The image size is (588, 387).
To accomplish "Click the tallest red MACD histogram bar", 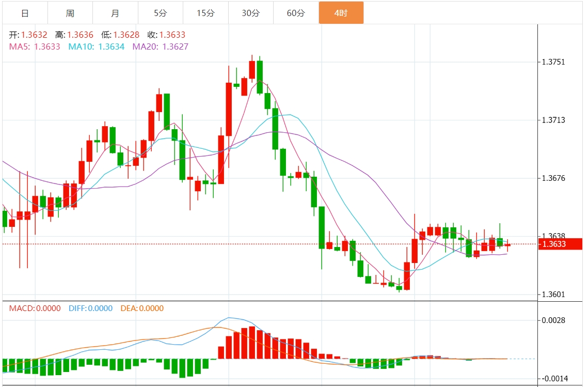I will (252, 343).
